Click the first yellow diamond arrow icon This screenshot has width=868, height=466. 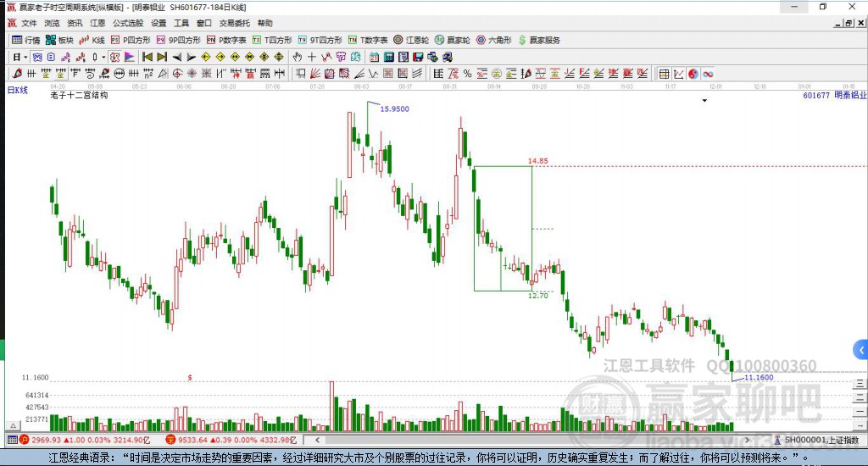pyautogui.click(x=205, y=57)
